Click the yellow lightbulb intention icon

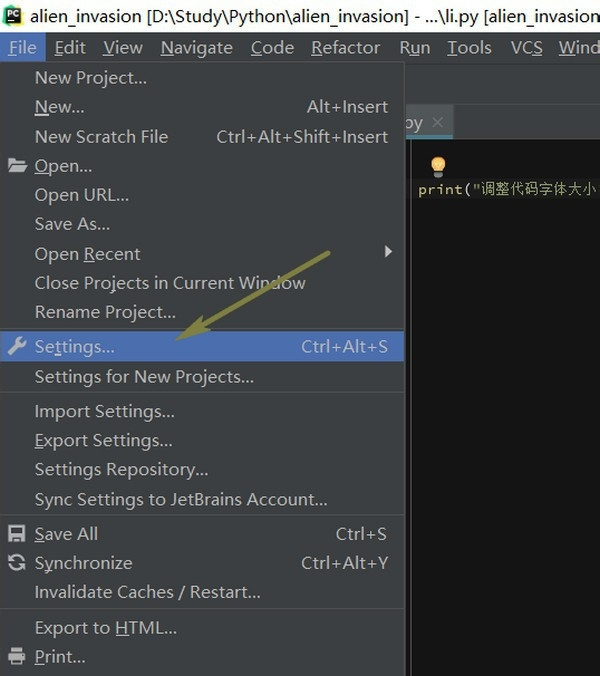point(437,166)
